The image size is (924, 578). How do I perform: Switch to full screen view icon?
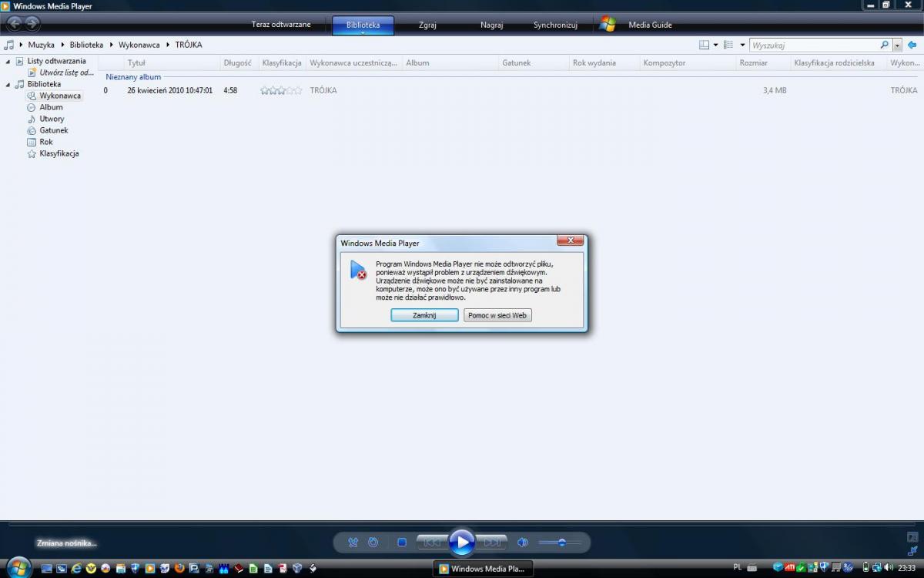pyautogui.click(x=912, y=536)
